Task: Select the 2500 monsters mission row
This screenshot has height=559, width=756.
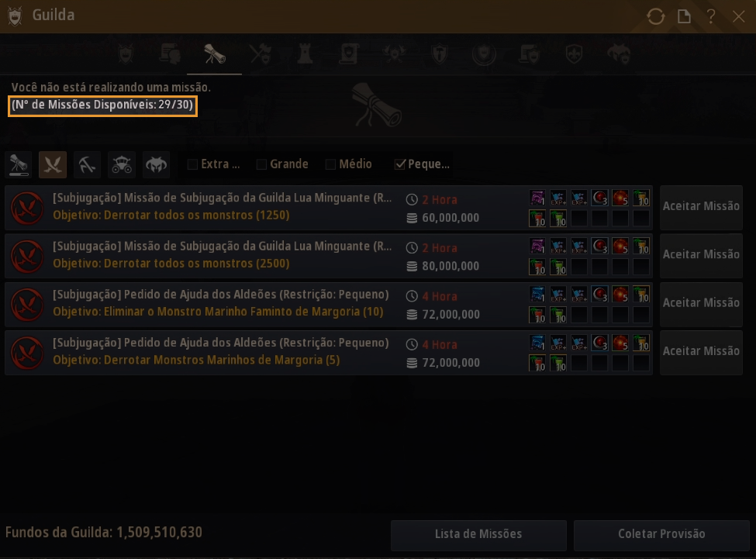Action: pos(328,256)
